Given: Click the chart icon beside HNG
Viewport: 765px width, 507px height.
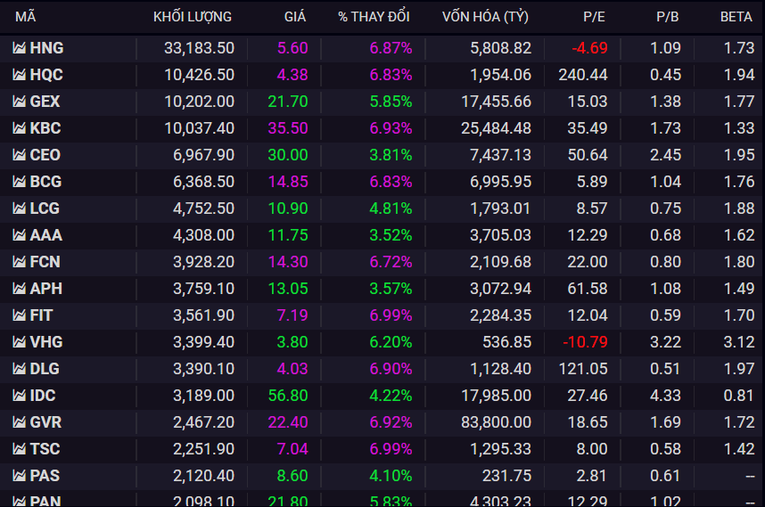Looking at the screenshot, I should 19,48.
